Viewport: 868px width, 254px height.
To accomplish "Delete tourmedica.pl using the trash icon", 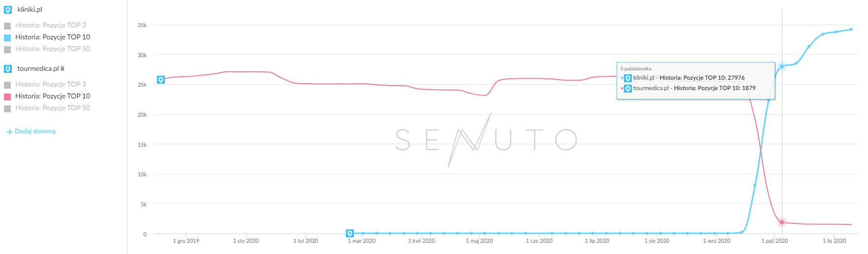I will click(x=62, y=68).
